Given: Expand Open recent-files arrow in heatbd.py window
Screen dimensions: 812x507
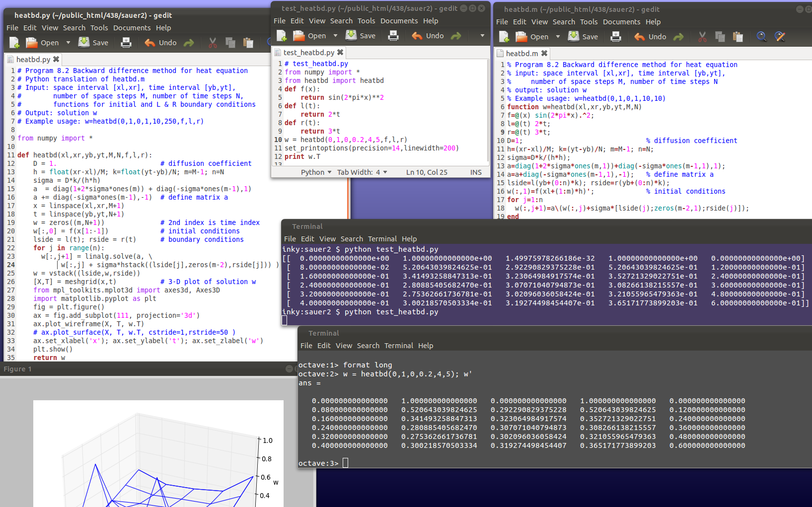Looking at the screenshot, I should click(x=68, y=43).
